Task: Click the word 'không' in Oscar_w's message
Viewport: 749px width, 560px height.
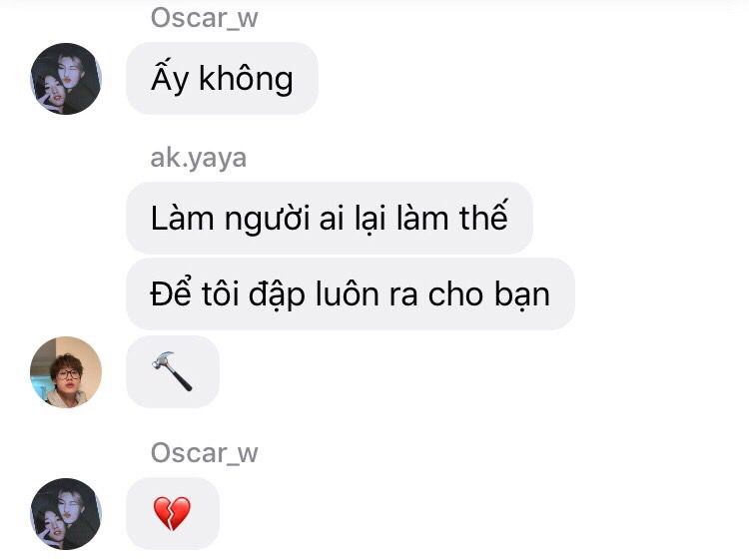Action: click(x=246, y=79)
